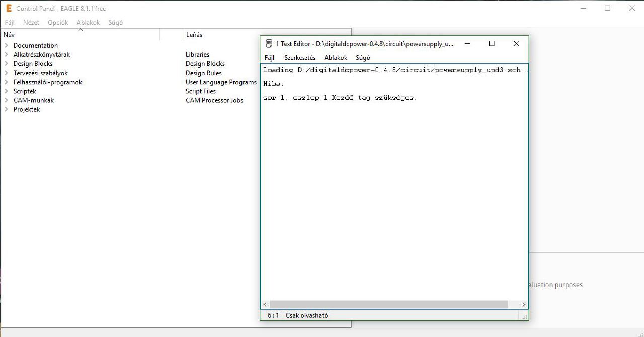Click the Design Blocks text in Leírás column
Image resolution: width=644 pixels, height=337 pixels.
pos(205,63)
